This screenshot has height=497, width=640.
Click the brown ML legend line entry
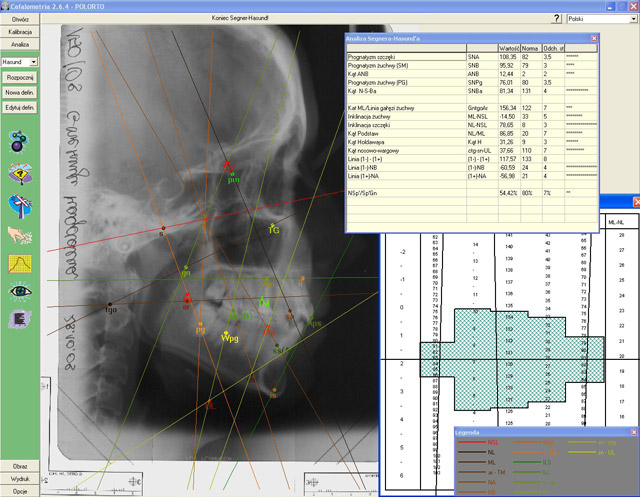click(476, 462)
